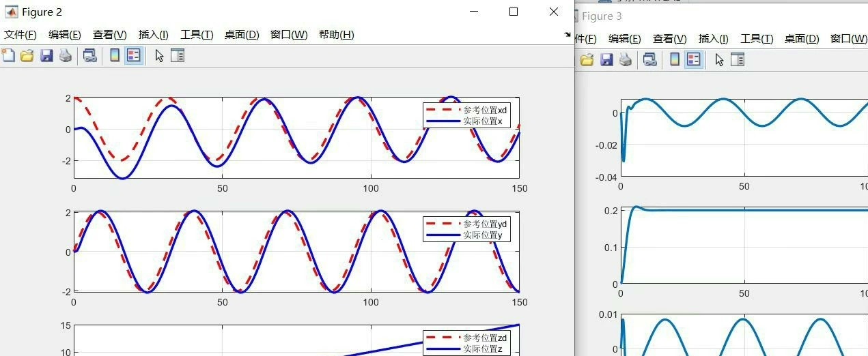Toggle Insert Legend icon in Figure 3
The height and width of the screenshot is (356, 868).
point(693,60)
